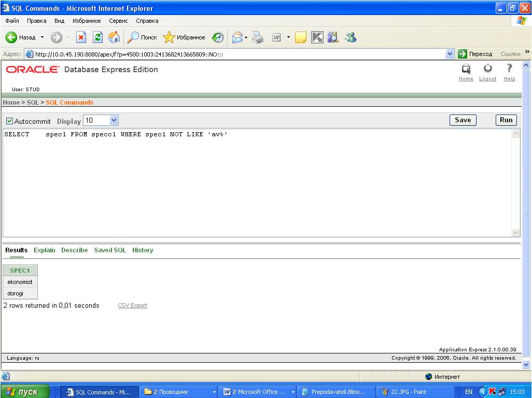
Task: Switch to Prepodavateli.Blino taskbar window
Action: click(336, 392)
